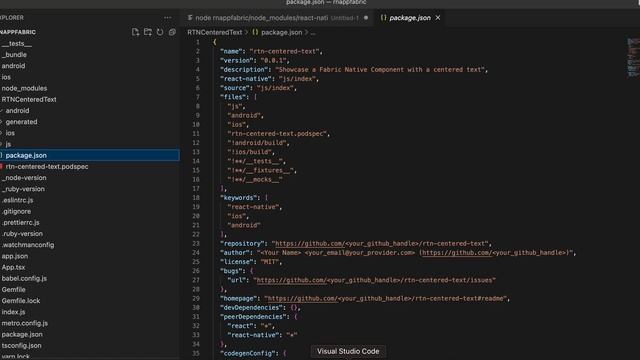Click the New File icon in Explorer
640x360 pixels.
click(136, 32)
